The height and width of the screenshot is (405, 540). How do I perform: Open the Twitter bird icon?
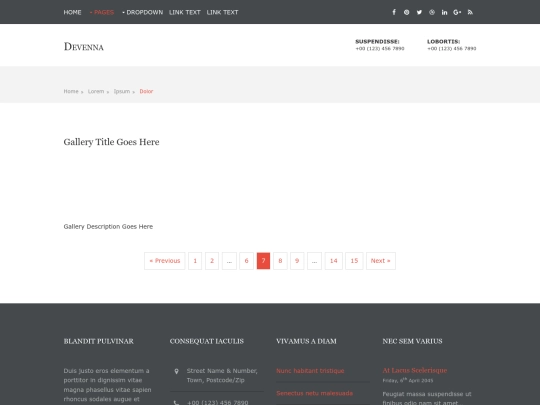(419, 12)
